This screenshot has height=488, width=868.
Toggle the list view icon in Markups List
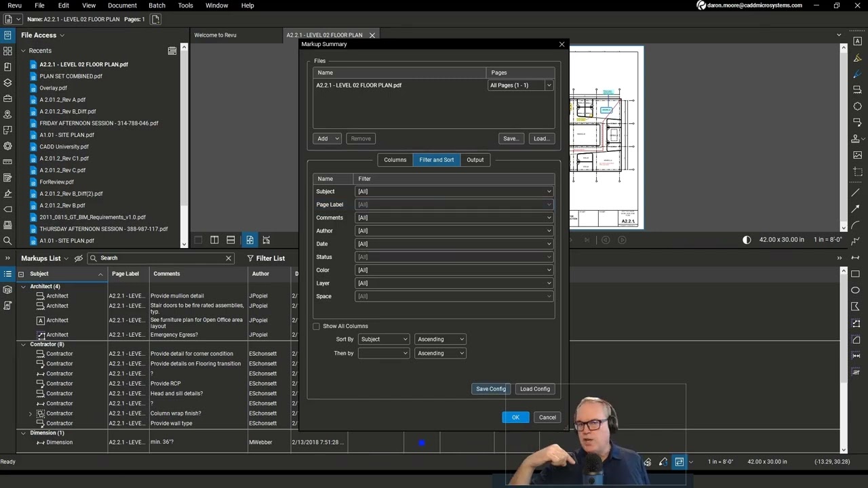click(x=7, y=274)
